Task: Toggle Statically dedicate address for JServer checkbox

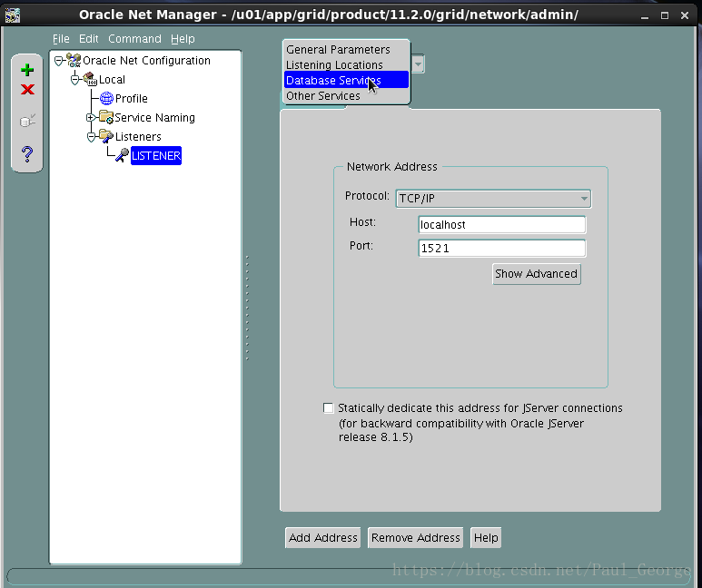Action: [328, 408]
